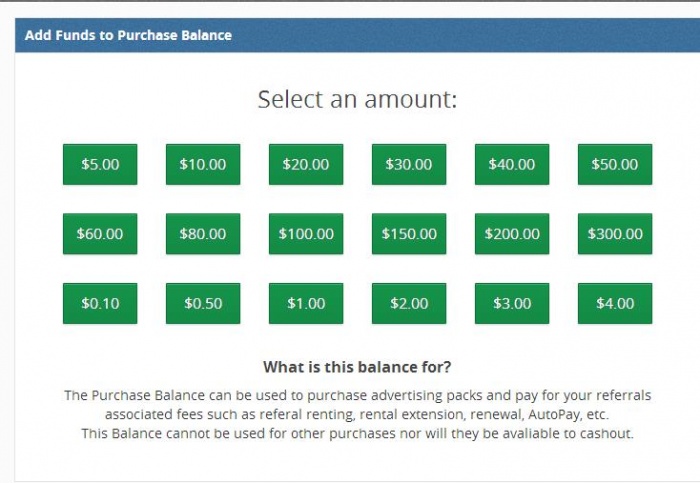700x483 pixels.
Task: Select the $5.00 amount button
Action: [x=100, y=165]
